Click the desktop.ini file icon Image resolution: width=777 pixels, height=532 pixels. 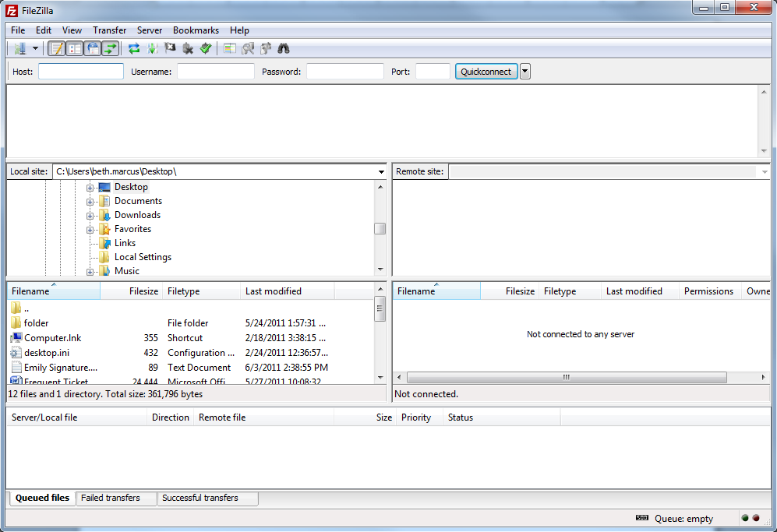16,353
